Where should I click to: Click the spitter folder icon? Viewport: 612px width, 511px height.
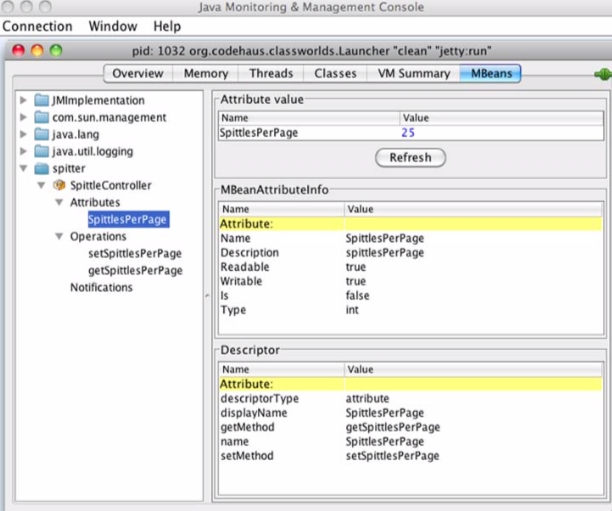click(41, 169)
